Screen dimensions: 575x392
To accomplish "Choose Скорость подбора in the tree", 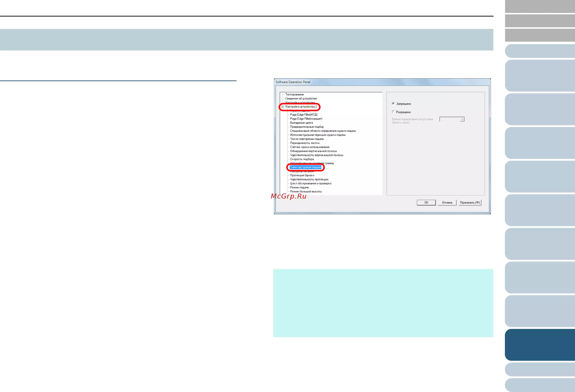I will click(302, 159).
